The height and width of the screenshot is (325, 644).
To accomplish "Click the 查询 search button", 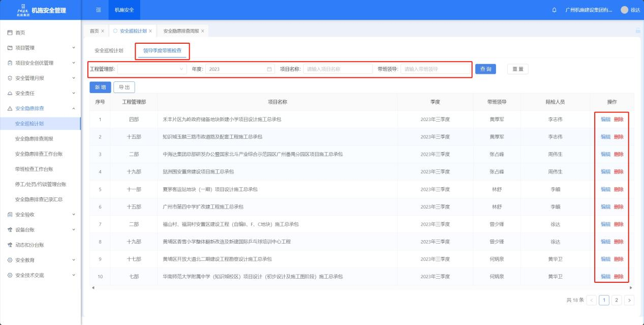I will 485,69.
